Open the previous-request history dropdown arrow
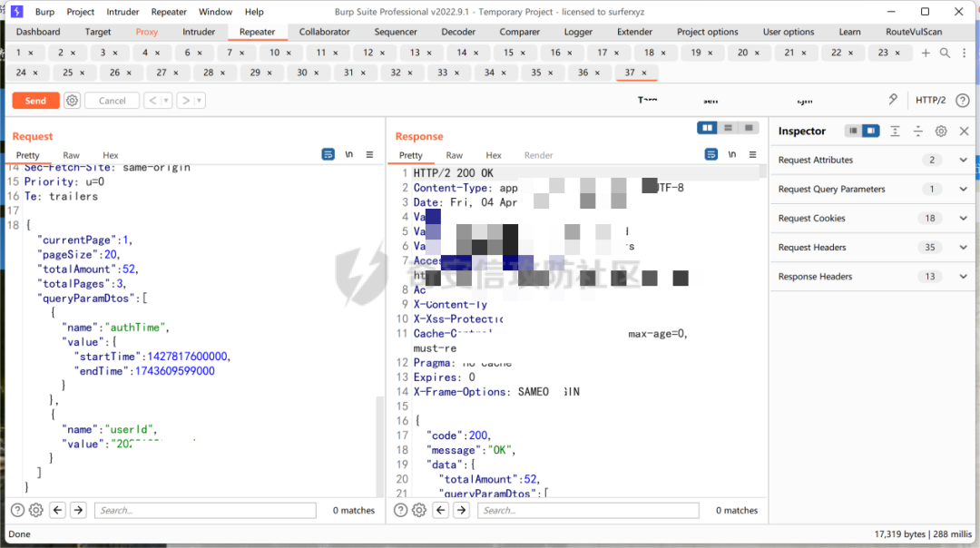 click(166, 101)
